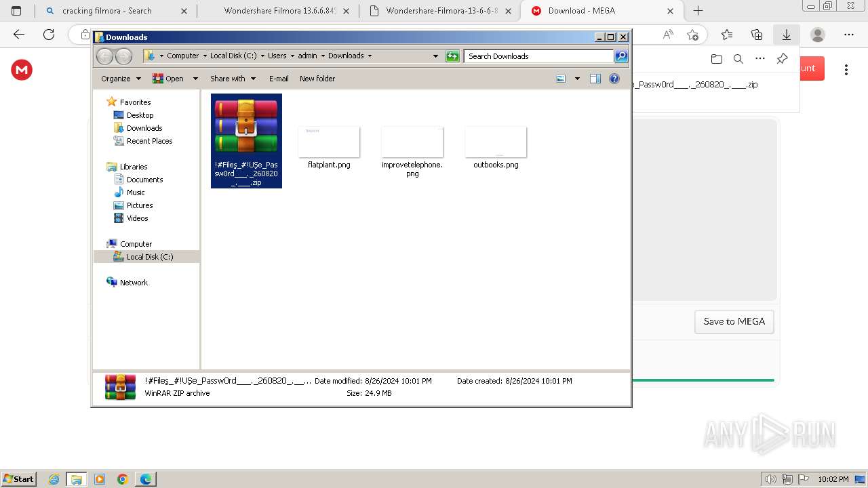Open Edge Settings and more menu
868x488 pixels.
pos(849,35)
